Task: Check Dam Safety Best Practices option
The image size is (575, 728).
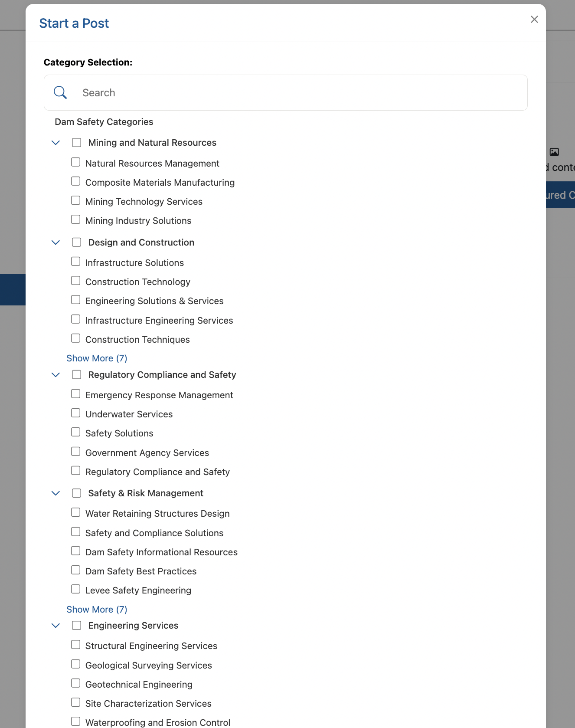Action: [x=76, y=570]
